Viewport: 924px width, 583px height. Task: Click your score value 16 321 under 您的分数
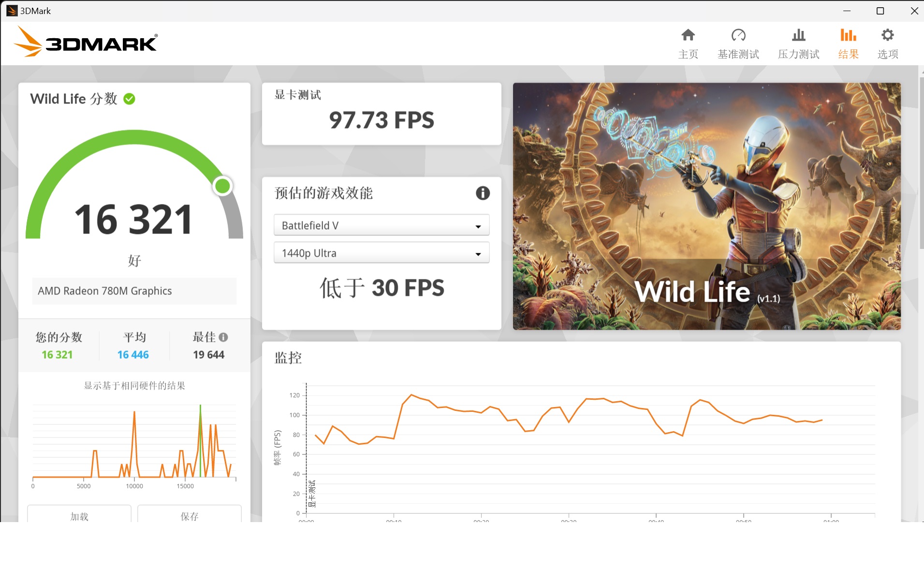[57, 354]
